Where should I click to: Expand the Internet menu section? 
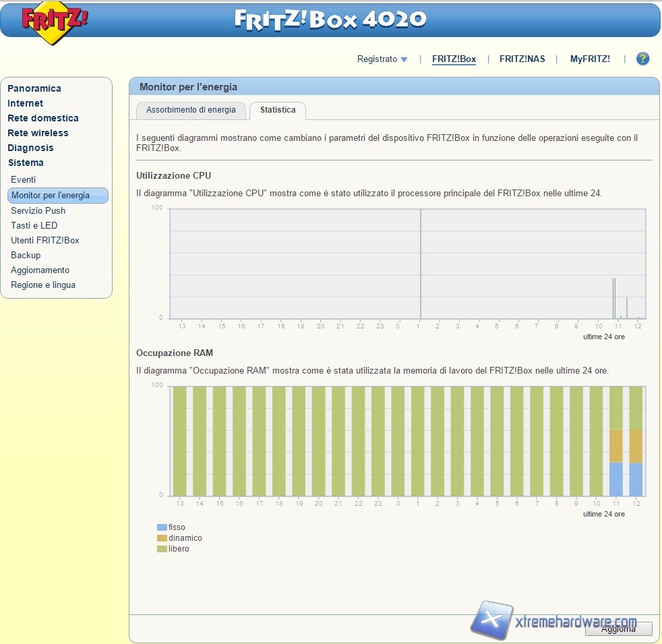point(26,103)
